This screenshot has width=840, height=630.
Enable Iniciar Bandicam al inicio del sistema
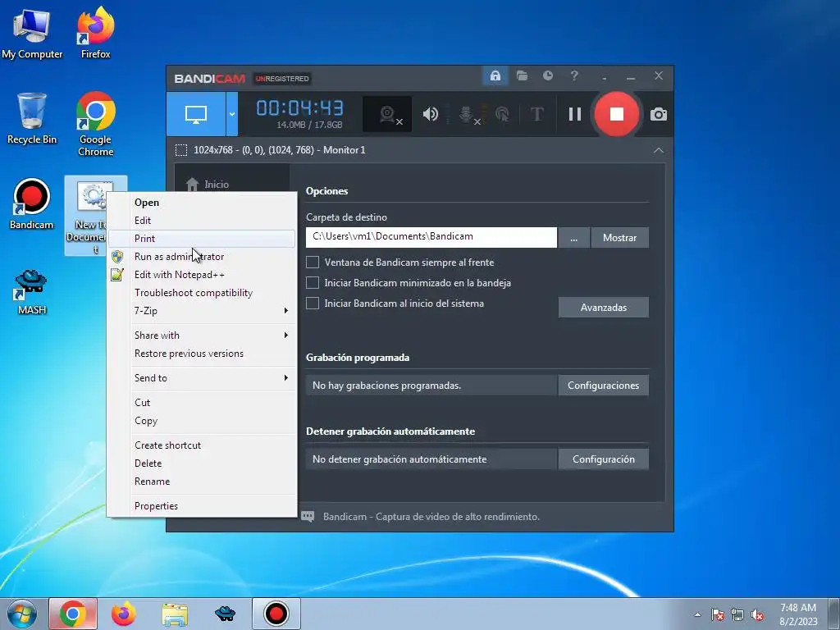pyautogui.click(x=313, y=304)
